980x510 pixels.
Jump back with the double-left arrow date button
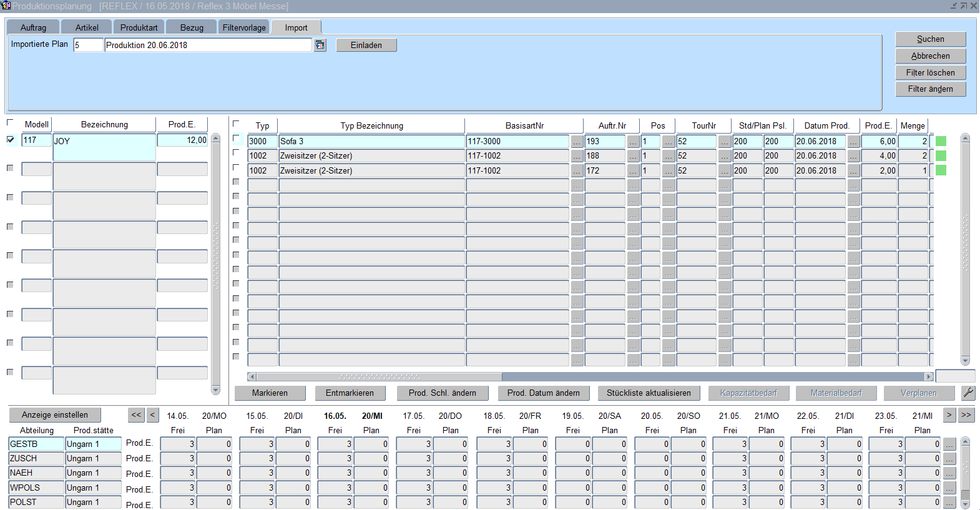136,415
